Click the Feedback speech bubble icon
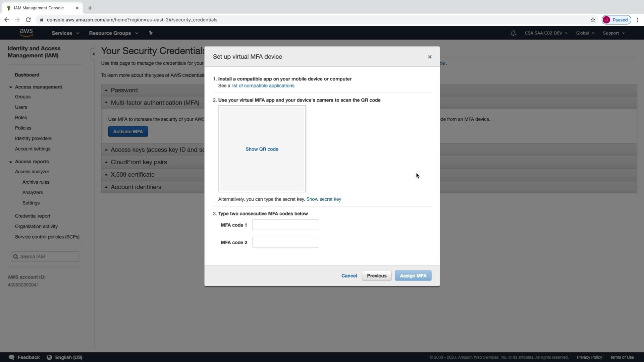 point(11,357)
